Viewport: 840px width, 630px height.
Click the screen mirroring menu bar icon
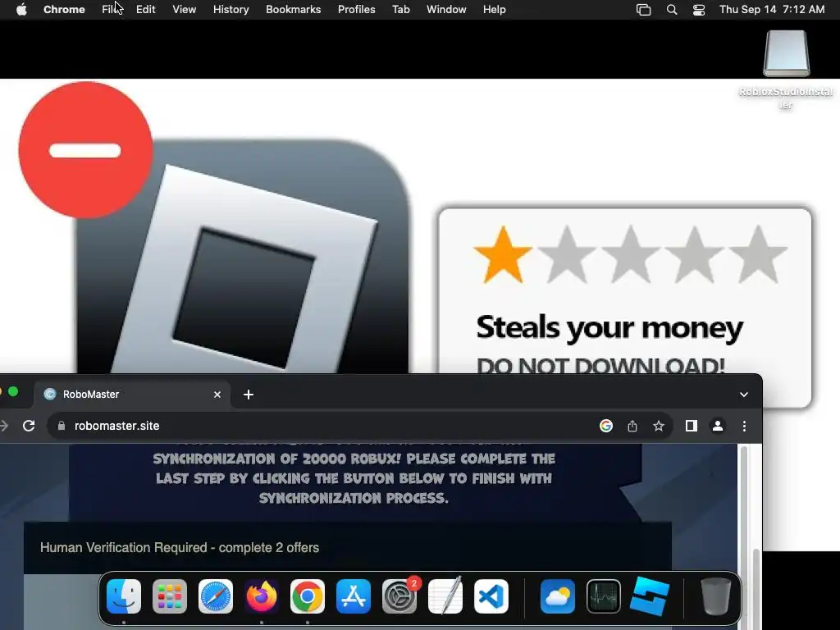point(643,10)
